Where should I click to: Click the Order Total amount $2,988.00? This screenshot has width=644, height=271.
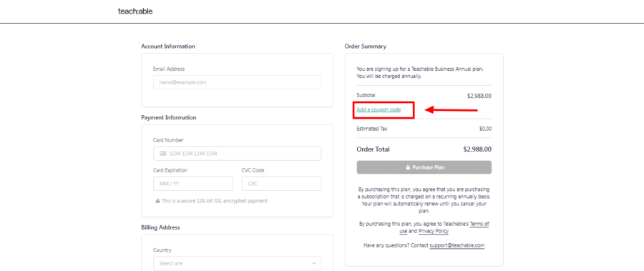click(x=477, y=149)
